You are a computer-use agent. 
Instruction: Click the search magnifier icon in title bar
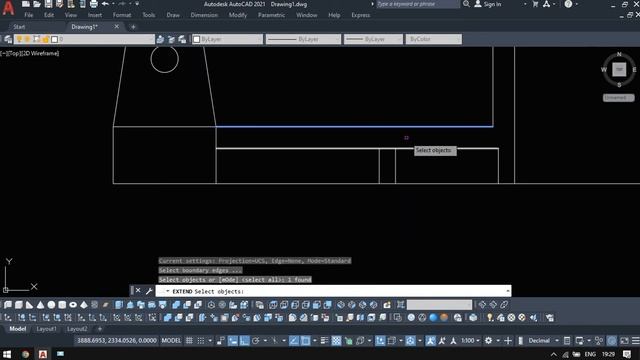[x=466, y=4]
